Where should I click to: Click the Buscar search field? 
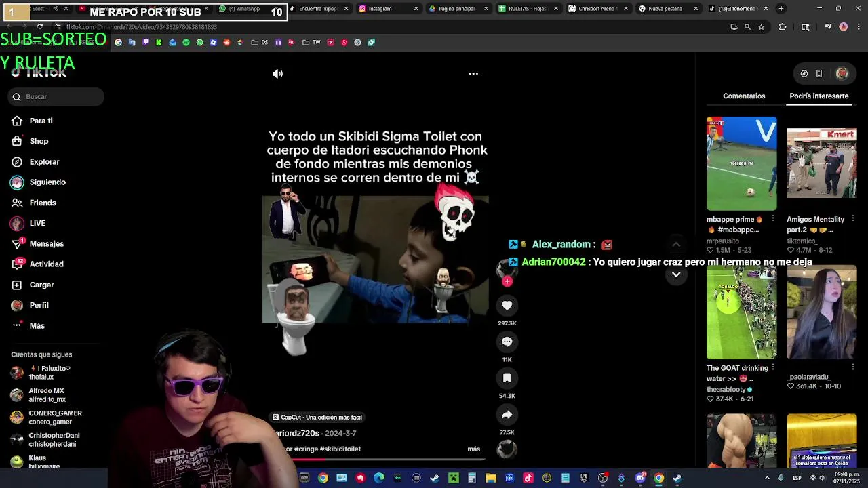(x=56, y=97)
